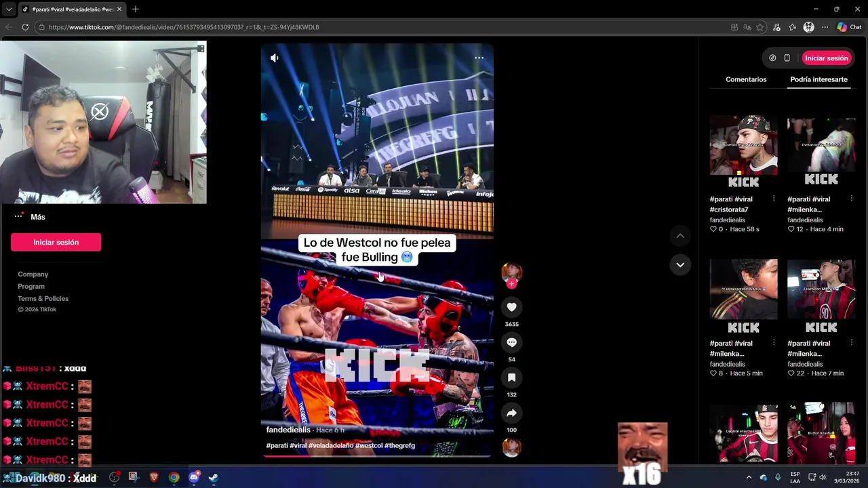Open comments via the speech bubble icon
Screen dimensions: 868x488
(x=511, y=342)
